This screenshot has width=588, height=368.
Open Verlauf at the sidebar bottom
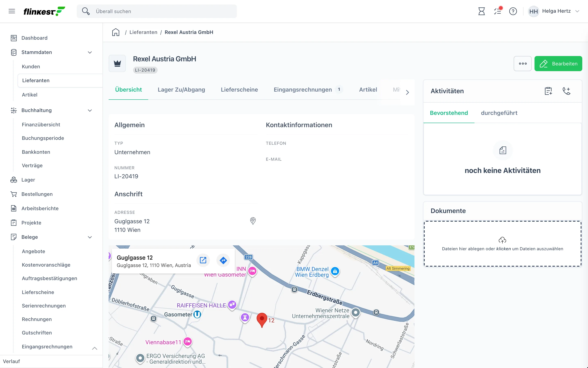[x=11, y=361]
